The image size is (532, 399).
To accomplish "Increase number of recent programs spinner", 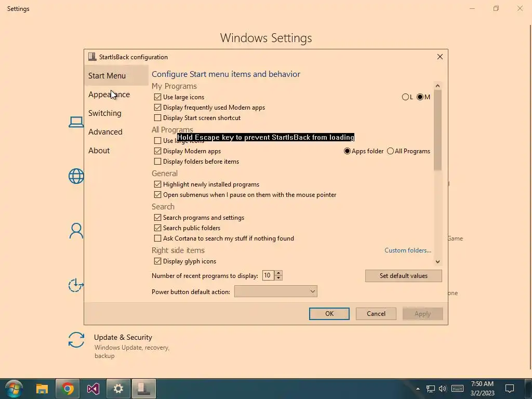I will pyautogui.click(x=278, y=273).
